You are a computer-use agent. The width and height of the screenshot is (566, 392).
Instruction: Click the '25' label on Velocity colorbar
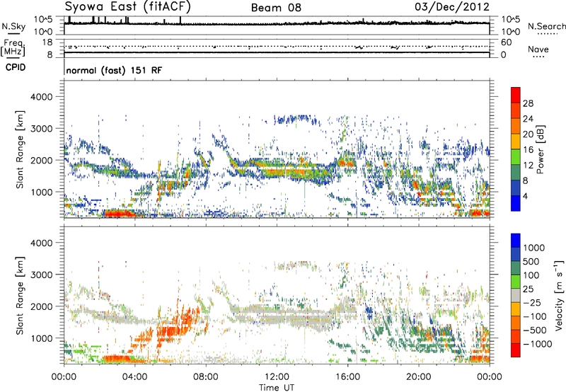(x=529, y=289)
